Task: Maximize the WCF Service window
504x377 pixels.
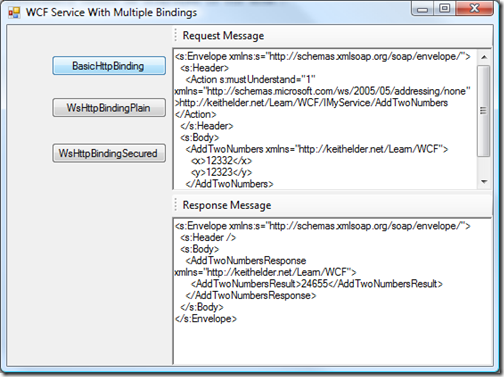Action: click(x=444, y=8)
